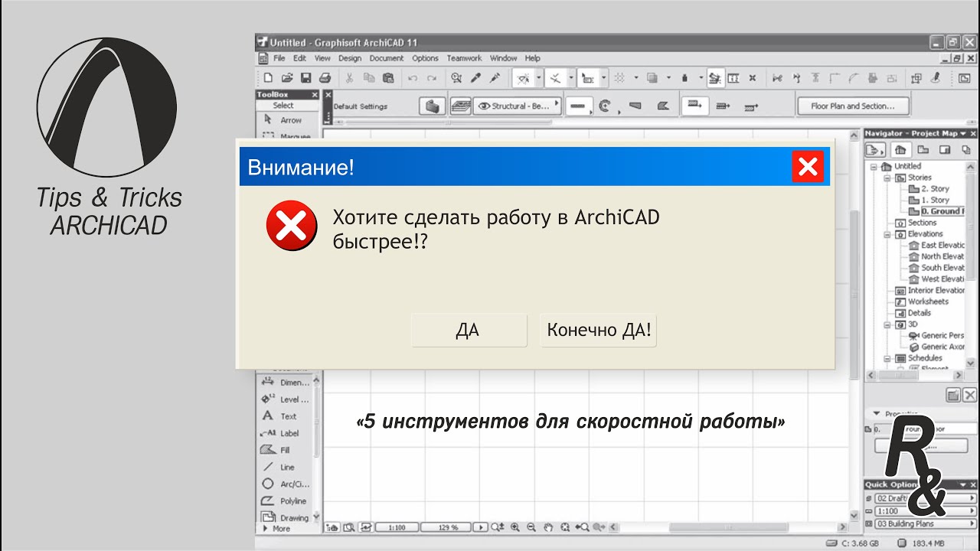Click the red error icon in dialog
This screenshot has width=980, height=551.
pos(292,226)
